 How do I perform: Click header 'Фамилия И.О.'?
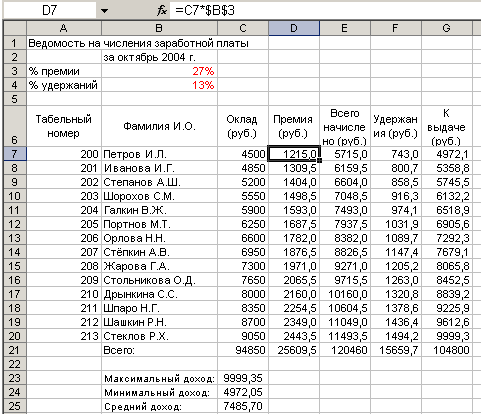click(159, 126)
